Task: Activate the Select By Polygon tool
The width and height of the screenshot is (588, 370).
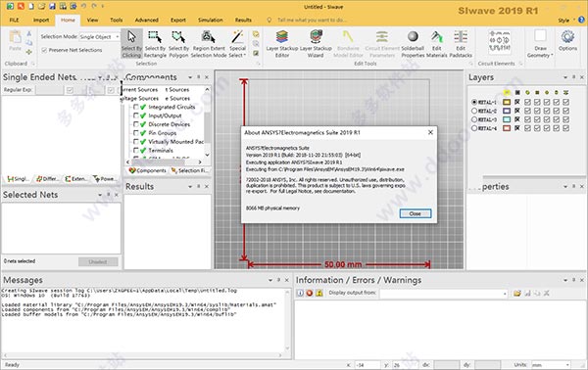Action: 178,44
